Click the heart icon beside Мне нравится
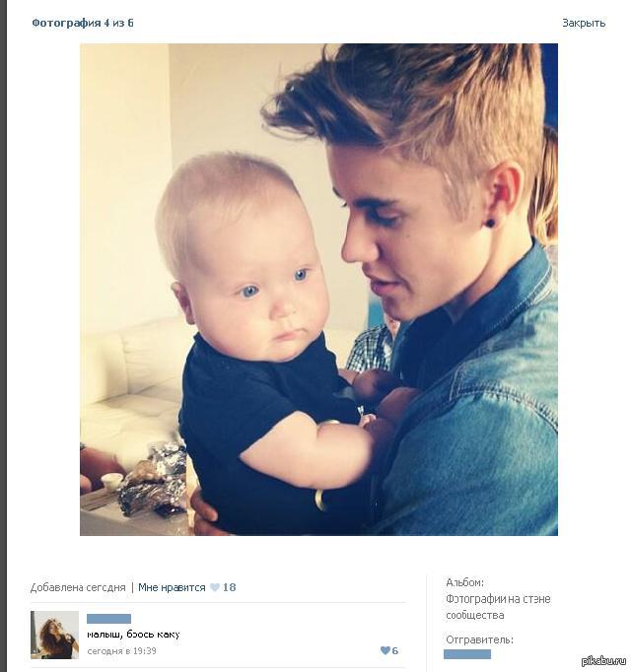 tap(215, 587)
